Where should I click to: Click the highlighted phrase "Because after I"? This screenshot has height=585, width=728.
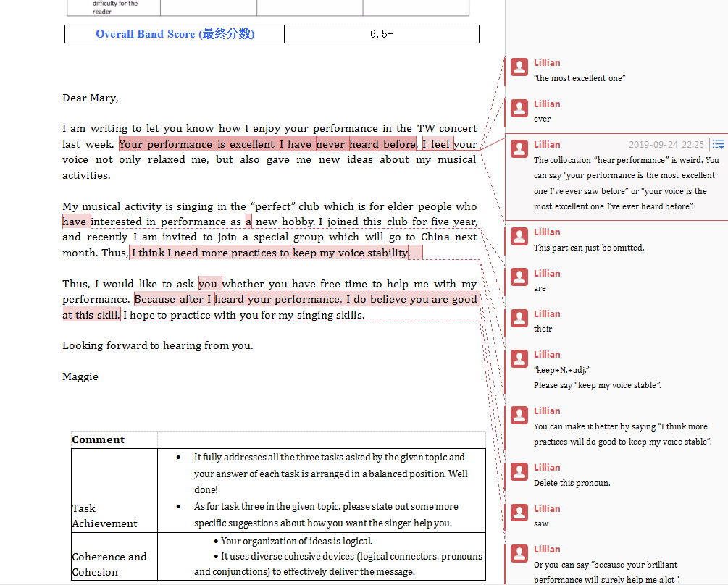coord(172,299)
